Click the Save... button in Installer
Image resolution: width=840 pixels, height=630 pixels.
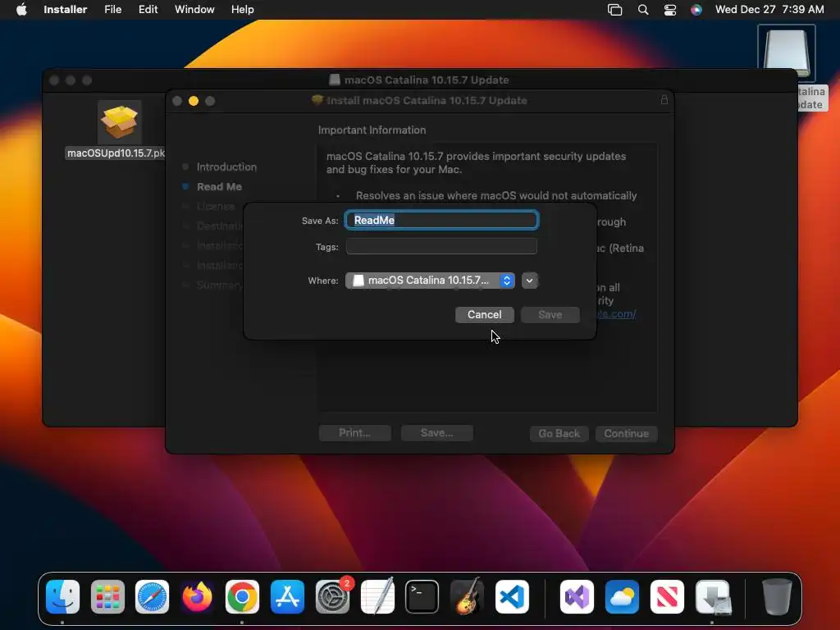tap(436, 433)
